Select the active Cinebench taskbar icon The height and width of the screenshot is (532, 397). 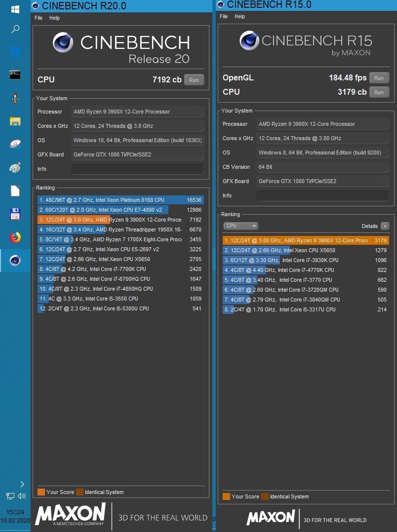tap(15, 261)
